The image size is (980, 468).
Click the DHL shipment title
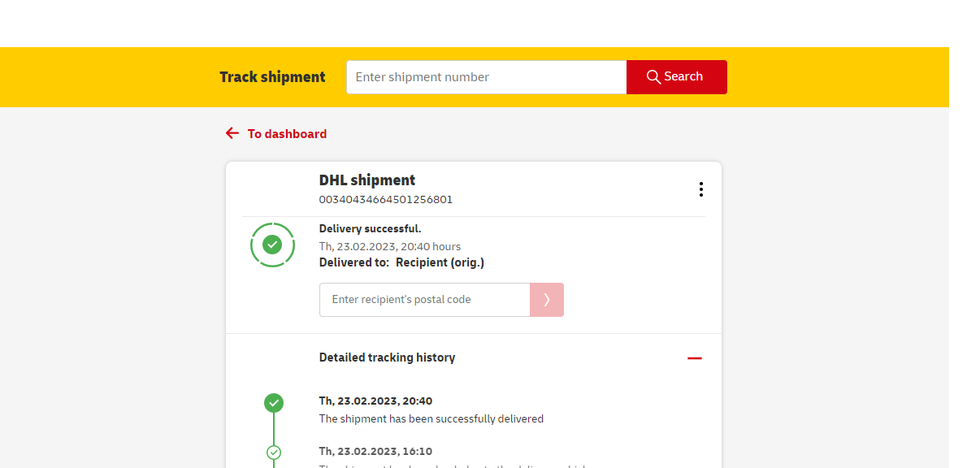(366, 180)
